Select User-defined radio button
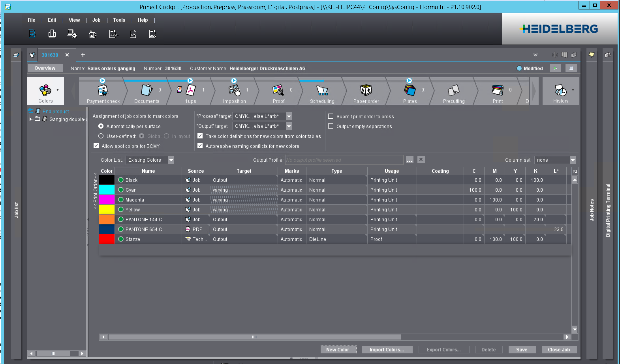Image resolution: width=620 pixels, height=364 pixels. coord(101,136)
